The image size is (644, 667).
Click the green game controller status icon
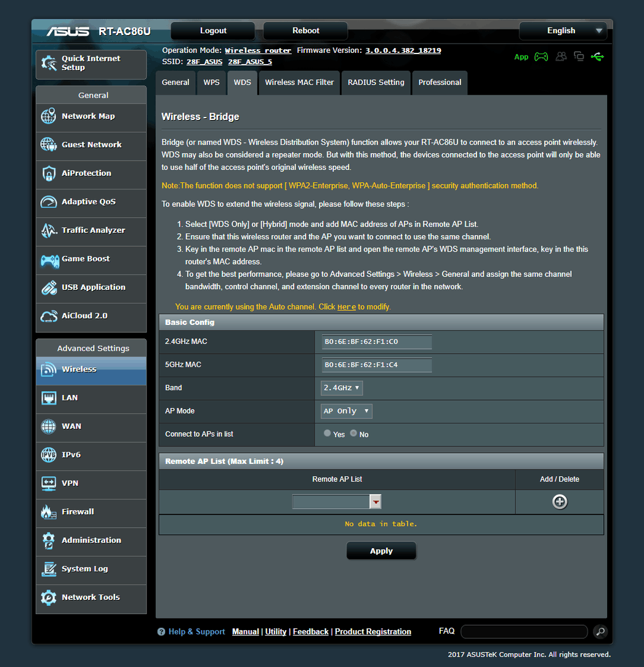click(x=541, y=57)
